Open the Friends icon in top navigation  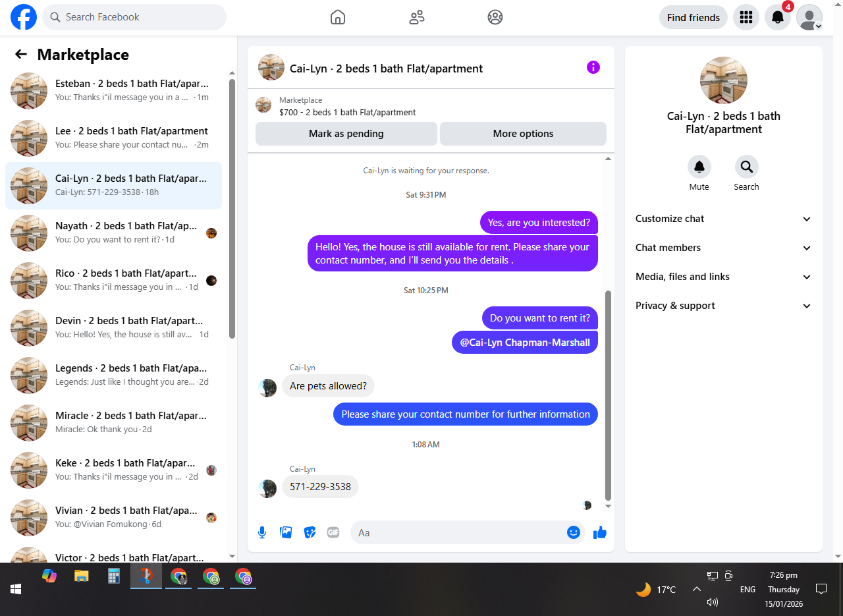pyautogui.click(x=417, y=17)
